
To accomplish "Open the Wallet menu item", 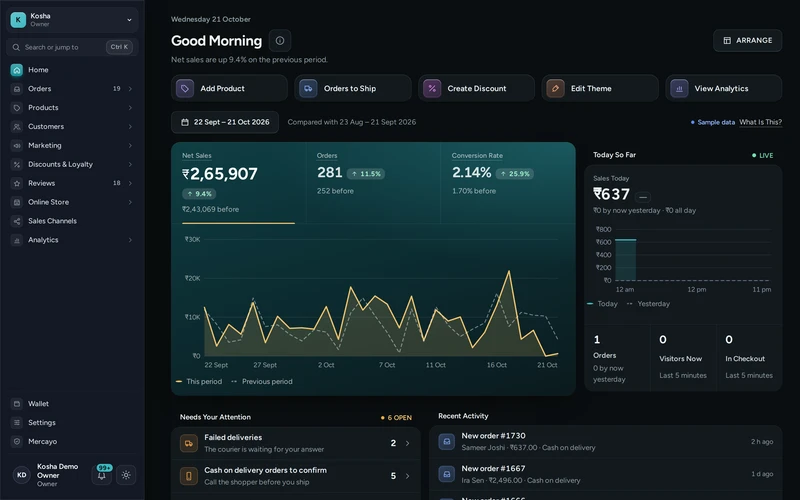I will pos(72,404).
